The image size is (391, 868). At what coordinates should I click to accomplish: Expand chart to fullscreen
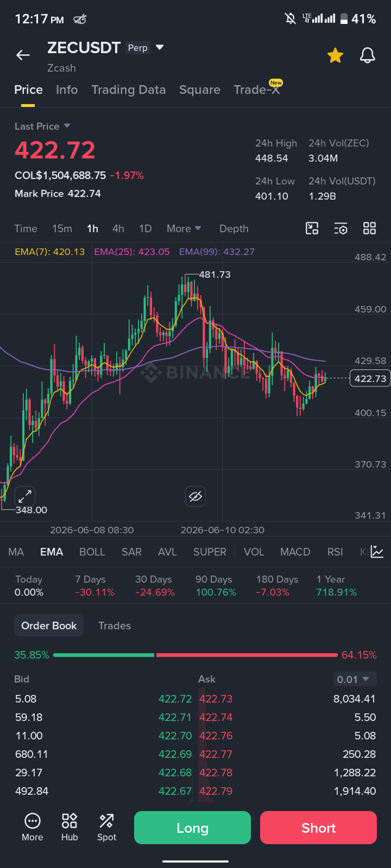[25, 496]
